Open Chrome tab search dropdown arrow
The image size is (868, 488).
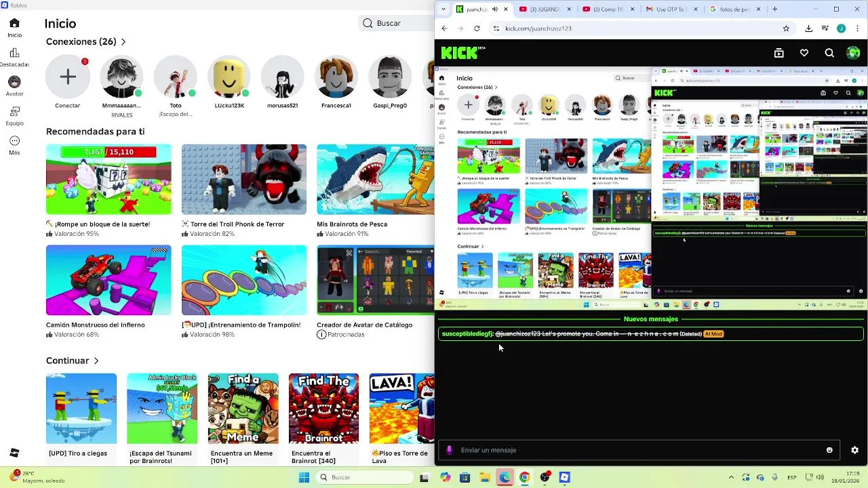443,9
